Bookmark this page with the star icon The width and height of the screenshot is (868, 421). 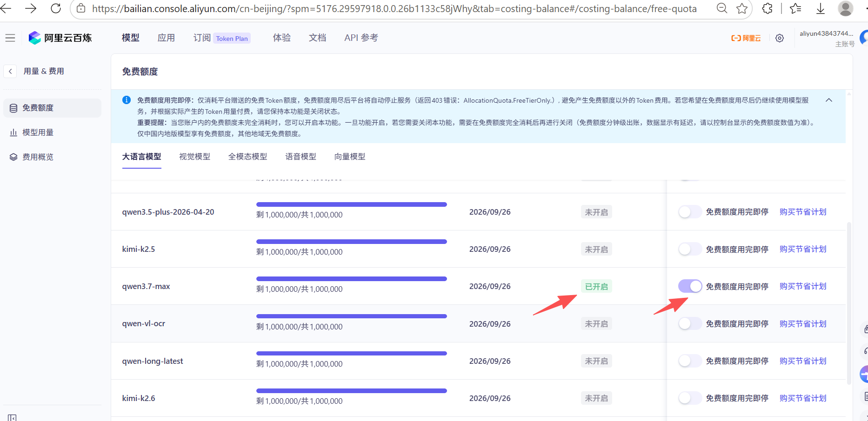pyautogui.click(x=742, y=8)
